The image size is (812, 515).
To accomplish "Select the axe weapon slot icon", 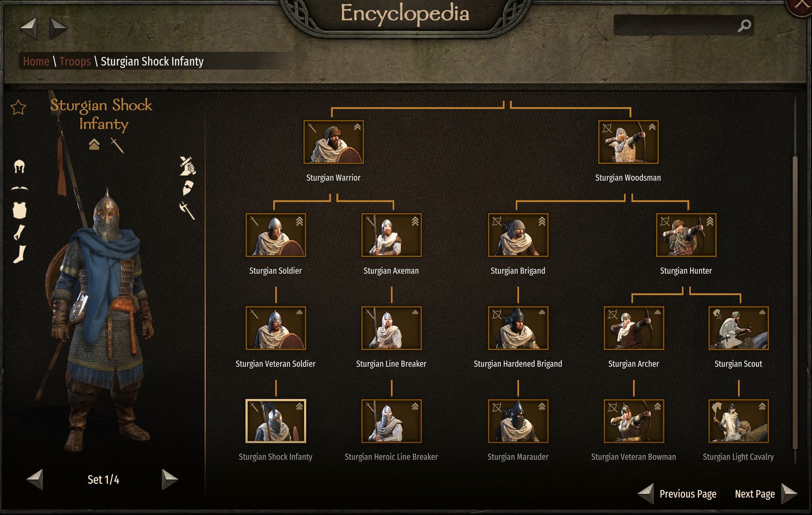I will [187, 210].
